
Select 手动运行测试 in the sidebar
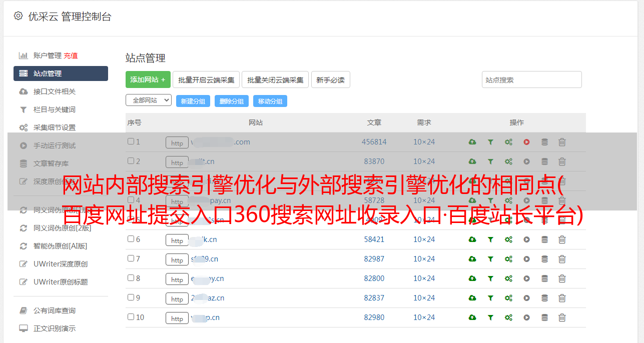point(55,145)
